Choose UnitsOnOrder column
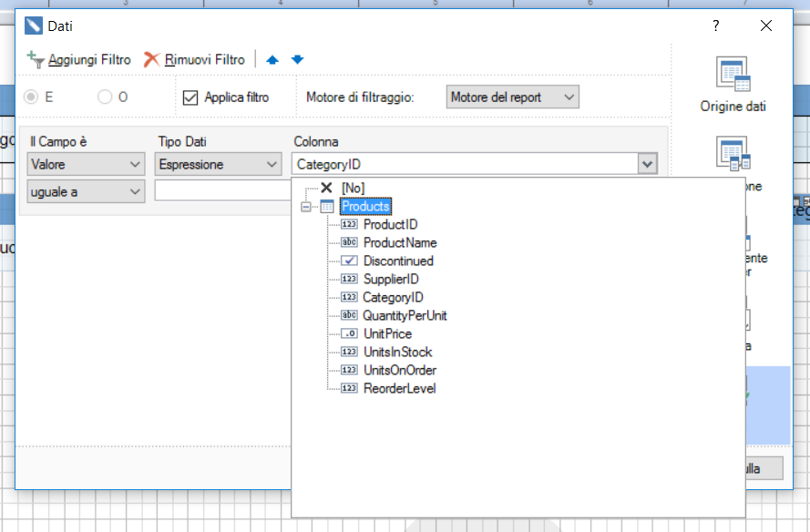 pyautogui.click(x=400, y=370)
